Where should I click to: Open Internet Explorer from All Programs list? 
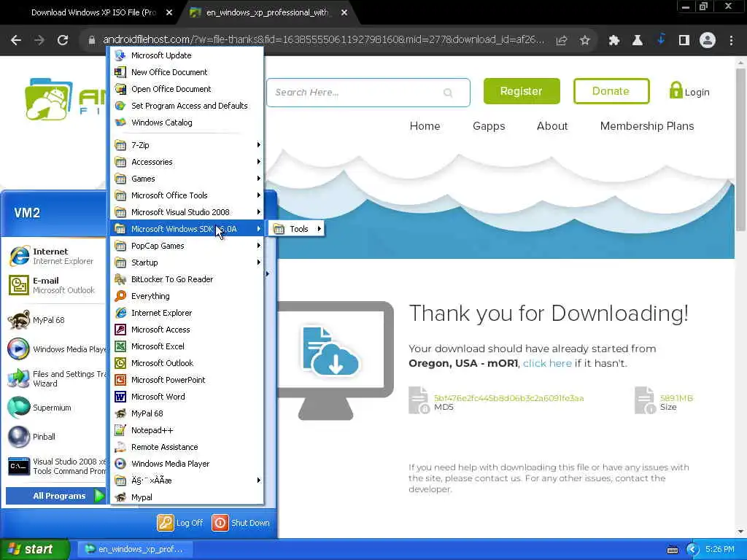187,312
